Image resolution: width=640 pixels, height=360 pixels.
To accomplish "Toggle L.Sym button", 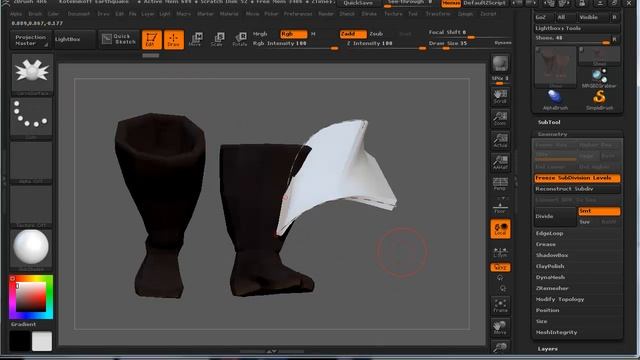I will click(500, 251).
